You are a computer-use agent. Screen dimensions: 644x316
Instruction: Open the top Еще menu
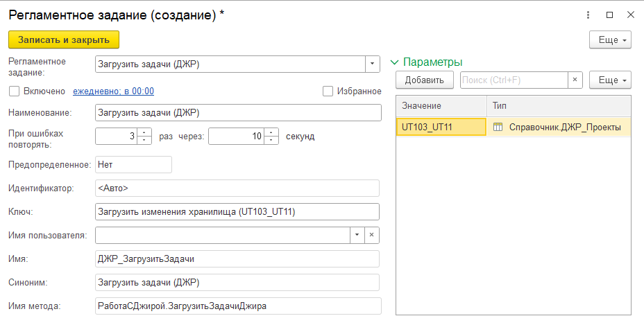(610, 39)
